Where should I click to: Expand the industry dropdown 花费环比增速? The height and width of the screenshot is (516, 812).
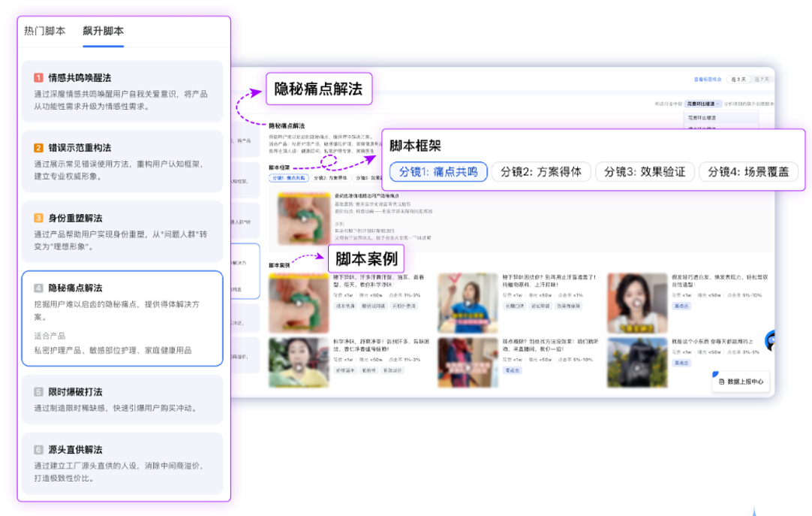pyautogui.click(x=702, y=104)
